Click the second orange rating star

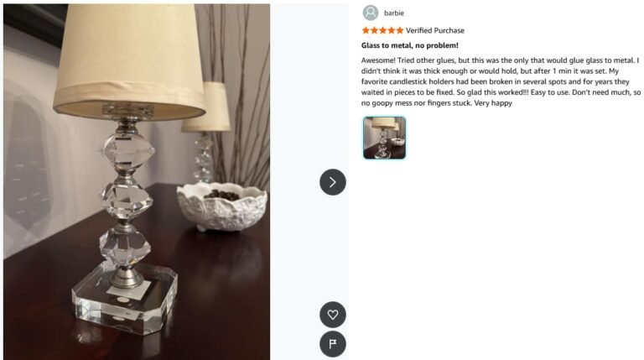click(x=374, y=30)
